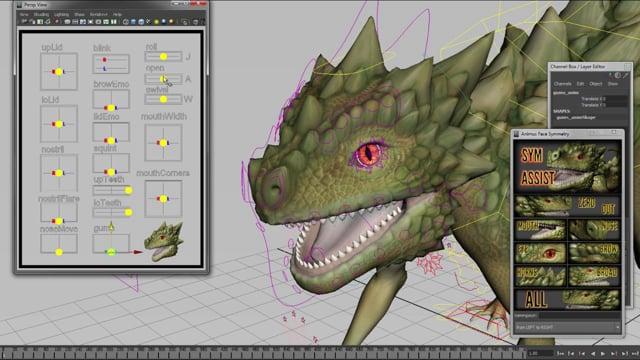Click the browEmo control handle
This screenshot has width=640, height=360.
point(111,108)
